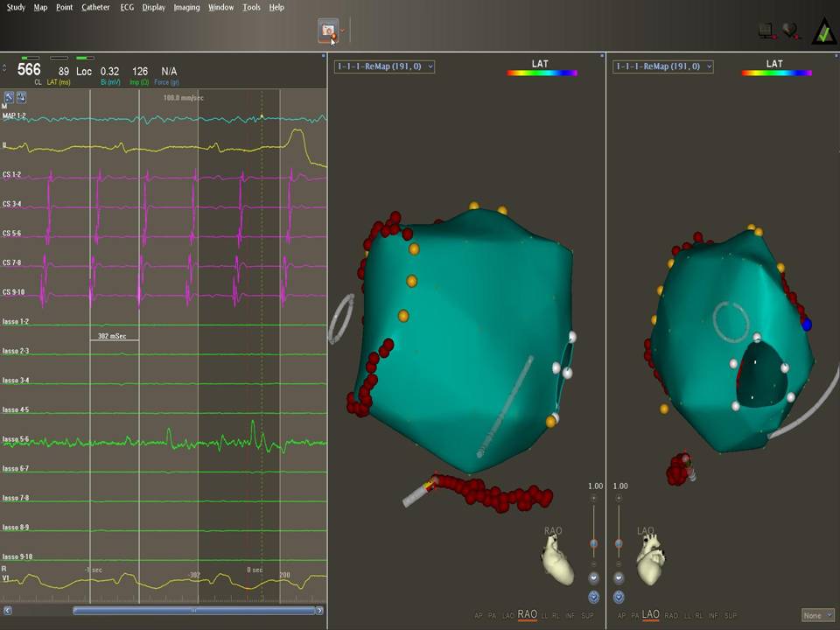The width and height of the screenshot is (840, 630).
Task: Click upper heart icon button in left map
Action: [x=594, y=577]
